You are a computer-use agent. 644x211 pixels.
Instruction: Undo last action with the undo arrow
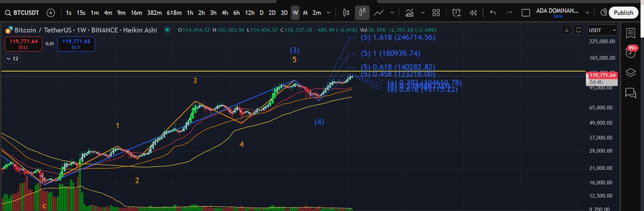[x=493, y=13]
